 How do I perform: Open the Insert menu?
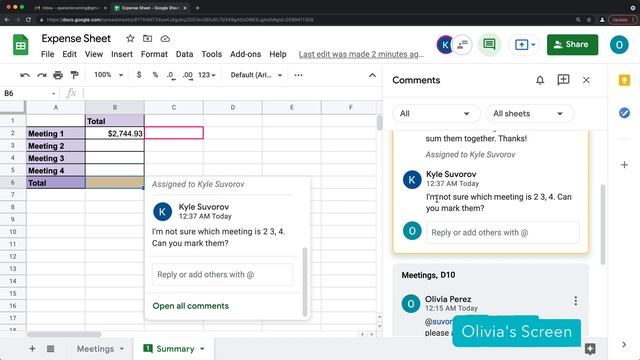pyautogui.click(x=122, y=54)
